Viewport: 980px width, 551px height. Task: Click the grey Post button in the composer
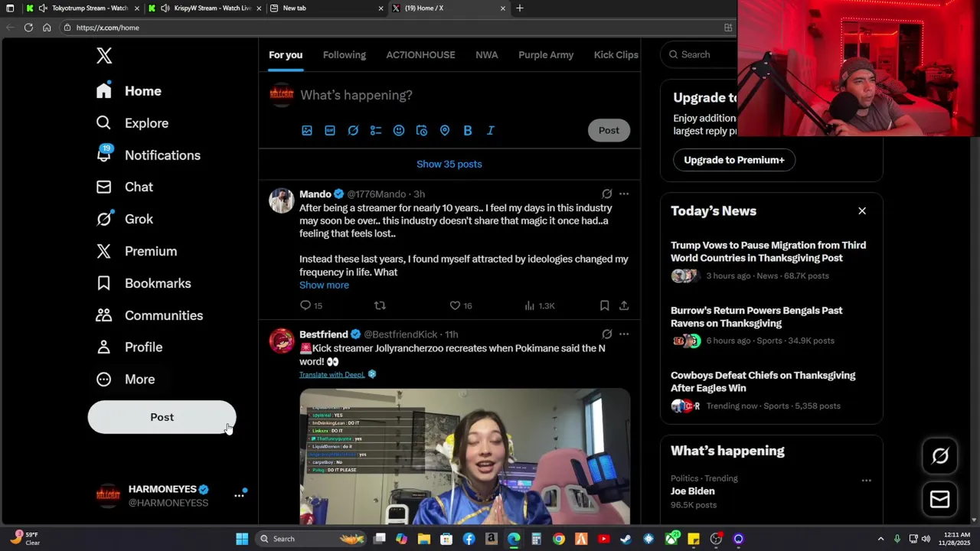coord(609,130)
